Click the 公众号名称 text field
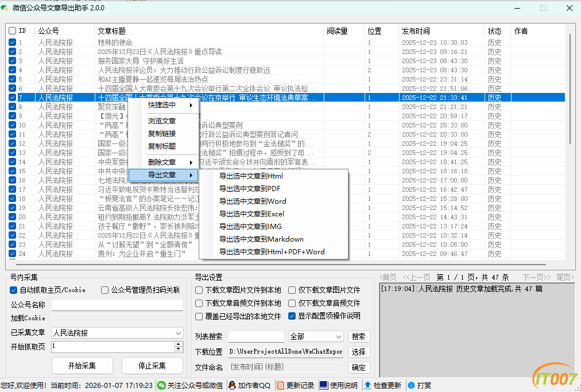The image size is (581, 392). tap(117, 305)
